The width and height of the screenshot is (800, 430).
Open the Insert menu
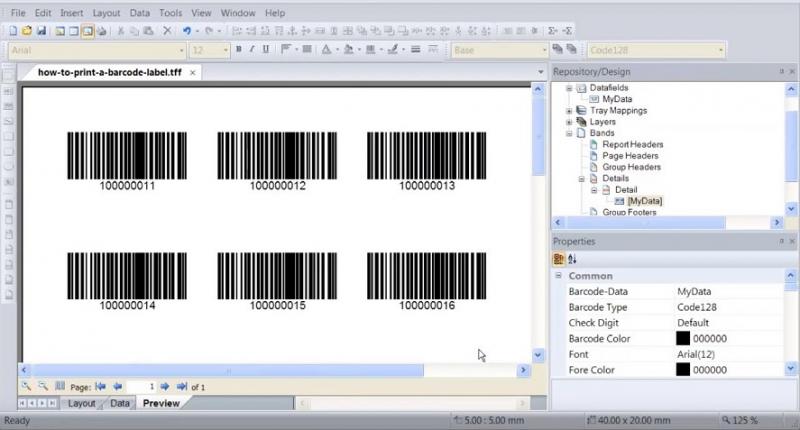(x=71, y=13)
